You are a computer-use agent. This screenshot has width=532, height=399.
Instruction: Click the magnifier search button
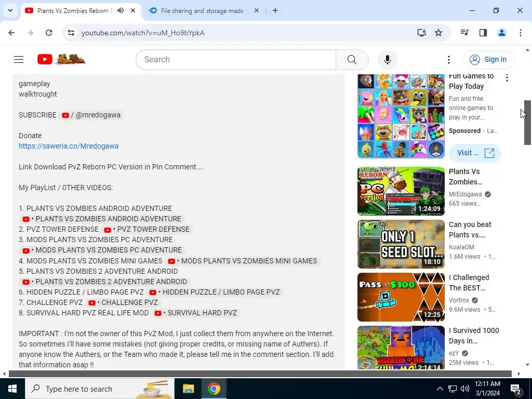pyautogui.click(x=352, y=60)
